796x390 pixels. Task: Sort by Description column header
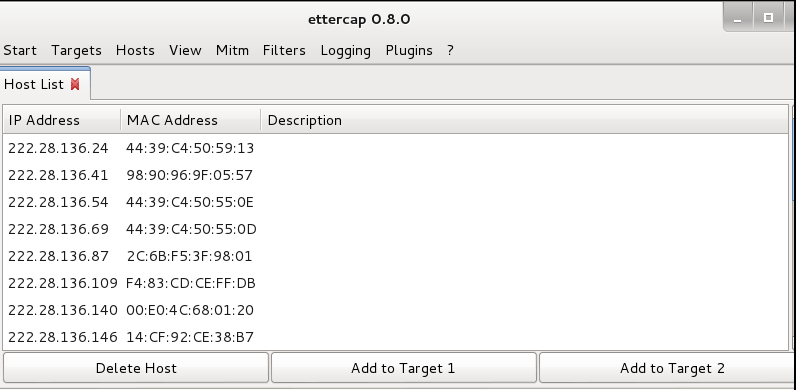point(524,120)
